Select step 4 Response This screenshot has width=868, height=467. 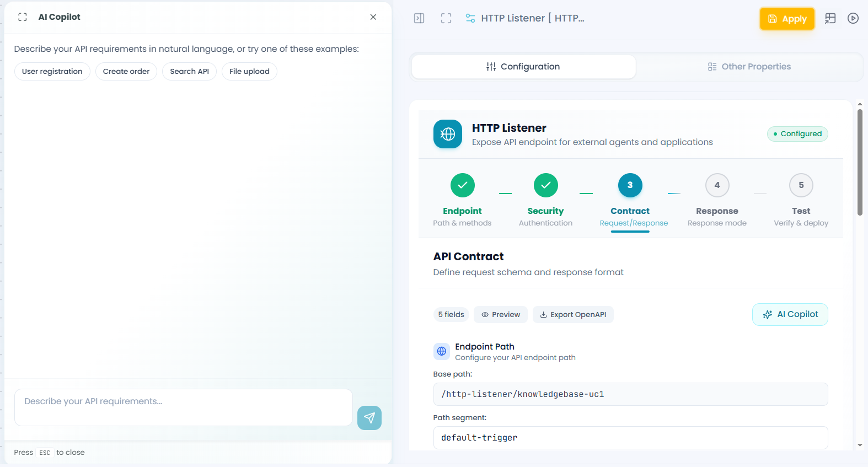coord(717,185)
